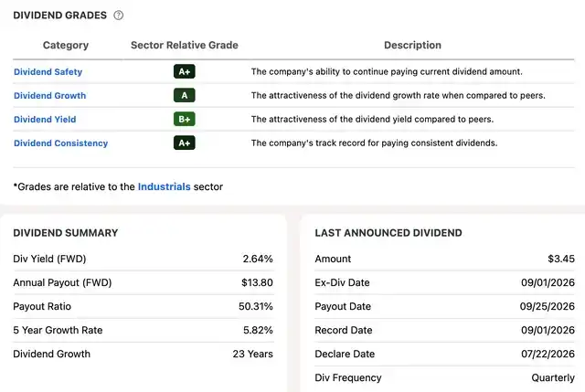Click the A+ grade badge for Dividend Safety

(x=185, y=71)
